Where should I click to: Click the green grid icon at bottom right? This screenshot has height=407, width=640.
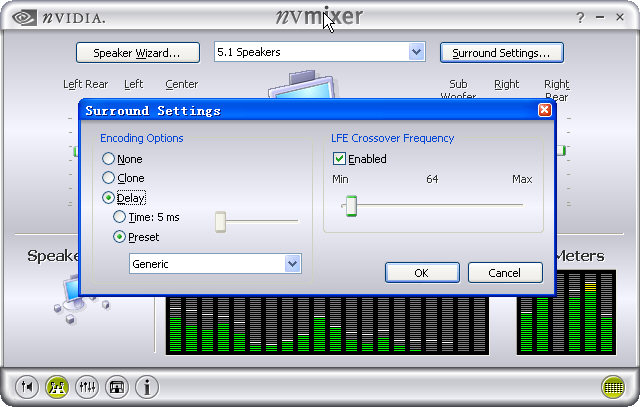pos(613,386)
